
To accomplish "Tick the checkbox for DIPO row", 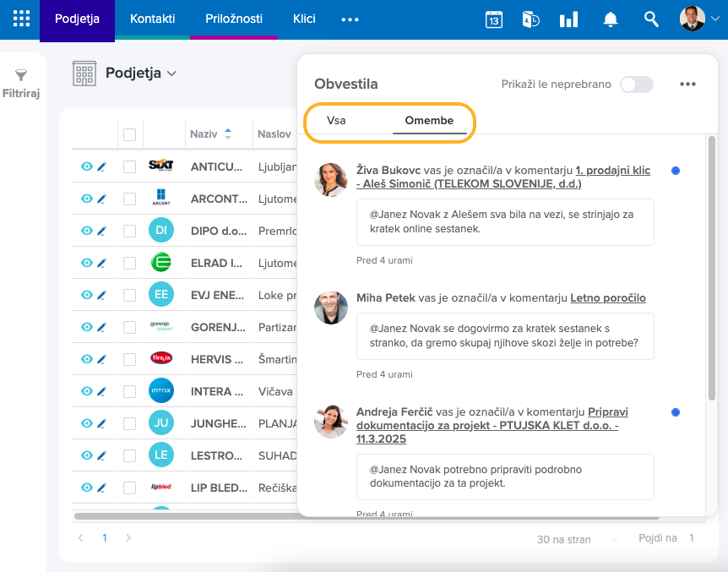I will pyautogui.click(x=129, y=231).
